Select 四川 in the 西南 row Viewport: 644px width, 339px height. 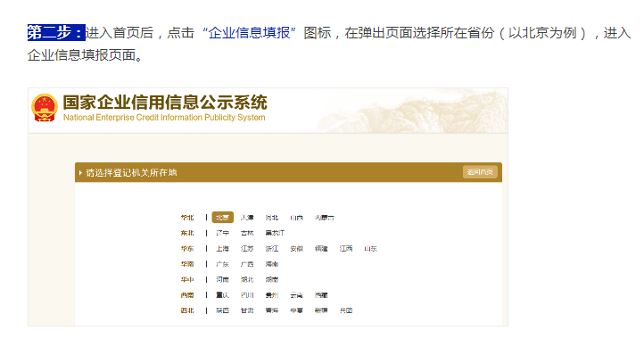[x=247, y=295]
